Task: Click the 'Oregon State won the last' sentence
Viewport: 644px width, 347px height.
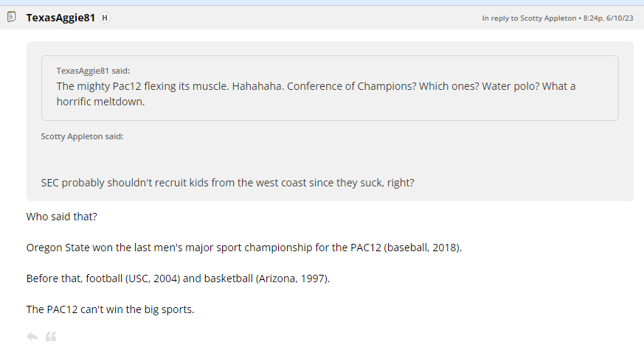Action: pyautogui.click(x=243, y=248)
